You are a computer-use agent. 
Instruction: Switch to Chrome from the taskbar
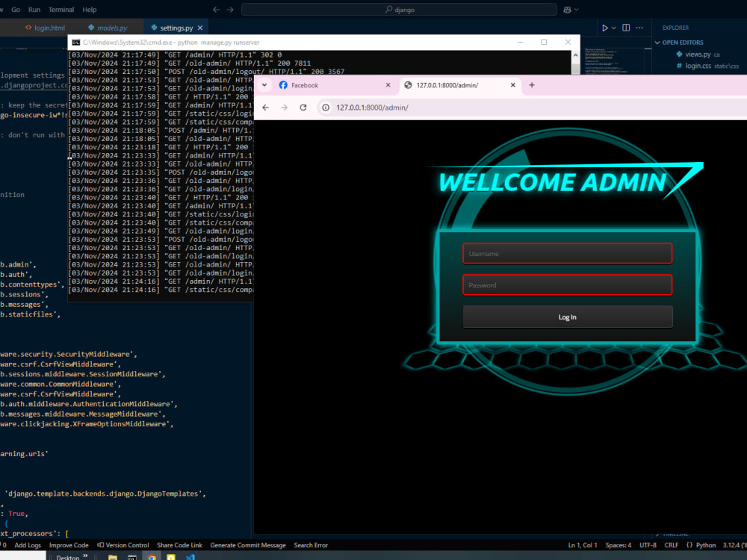coord(152,557)
